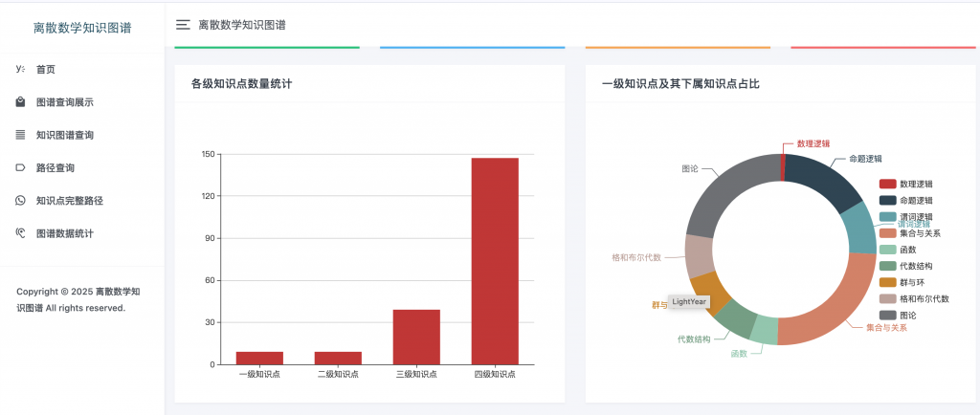Click the light green 函数 donut segment
The height and width of the screenshot is (415, 980).
[x=765, y=330]
